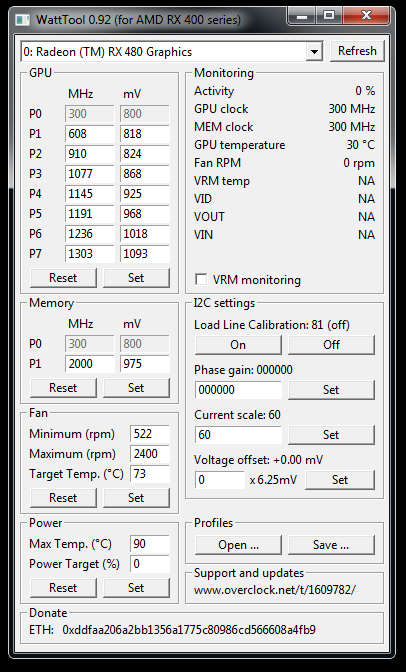Select Memory P1 mV field 975
Screen dimensions: 406x672
[x=145, y=364]
